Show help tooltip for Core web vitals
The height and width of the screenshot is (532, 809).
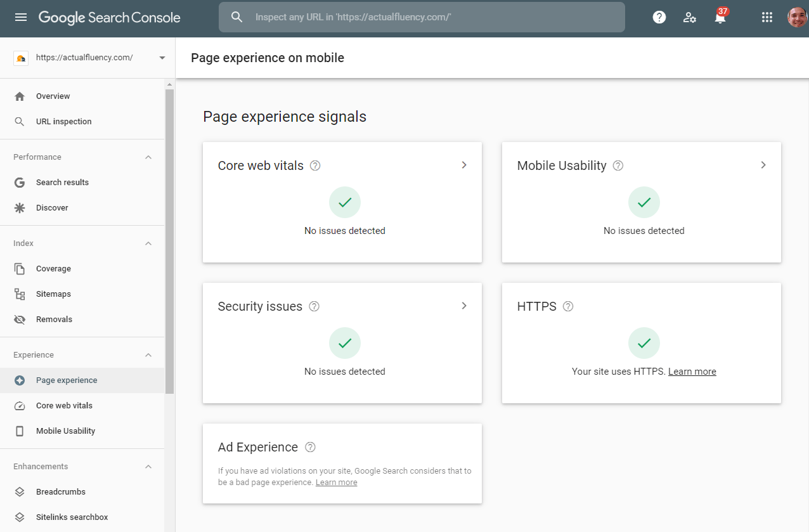pyautogui.click(x=315, y=165)
